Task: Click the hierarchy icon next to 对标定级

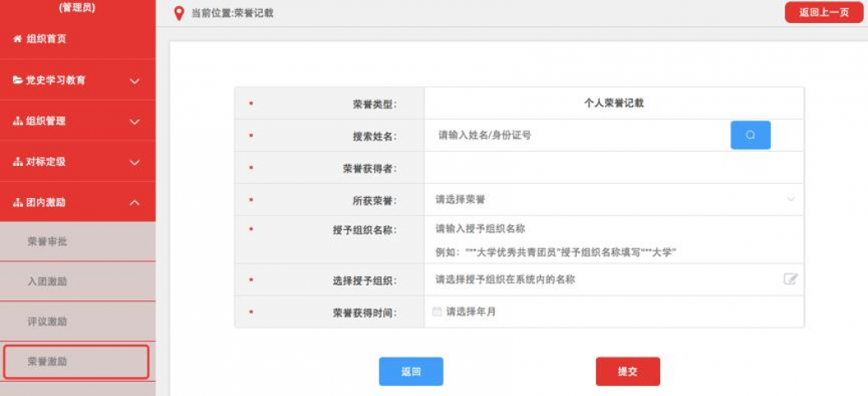Action: click(x=17, y=163)
